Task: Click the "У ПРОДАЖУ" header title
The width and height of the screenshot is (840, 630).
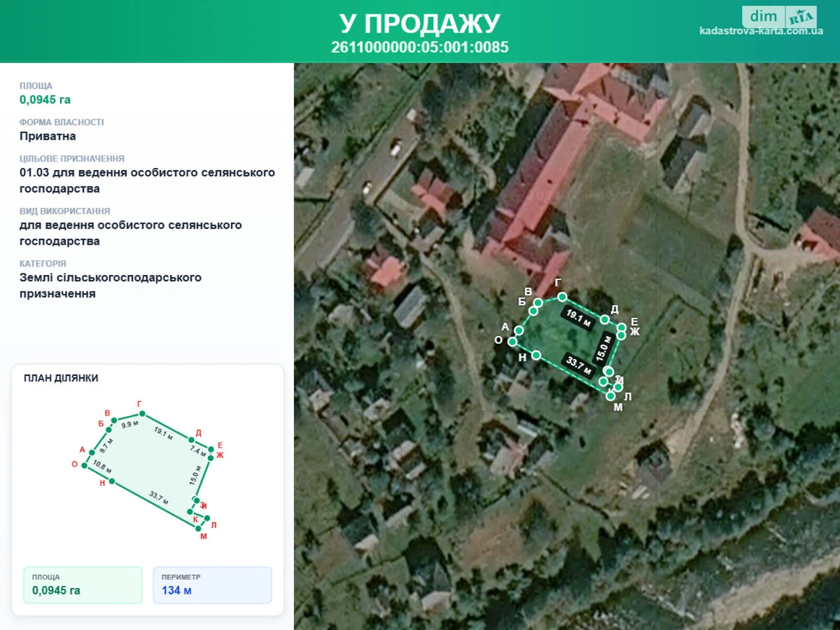Action: click(420, 24)
